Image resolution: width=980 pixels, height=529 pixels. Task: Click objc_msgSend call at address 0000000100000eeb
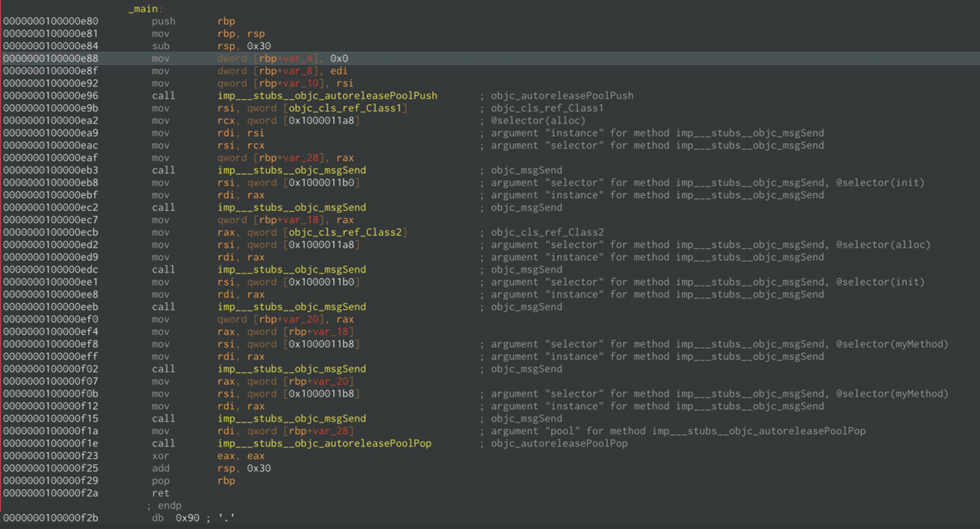(292, 307)
